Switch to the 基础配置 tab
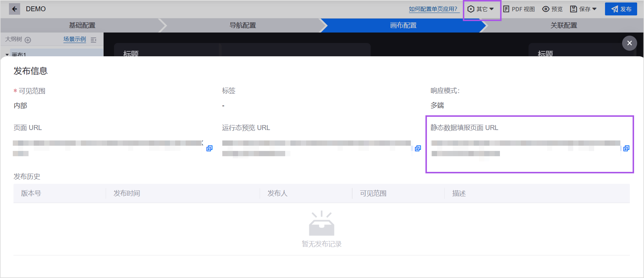644x278 pixels. [x=82, y=25]
